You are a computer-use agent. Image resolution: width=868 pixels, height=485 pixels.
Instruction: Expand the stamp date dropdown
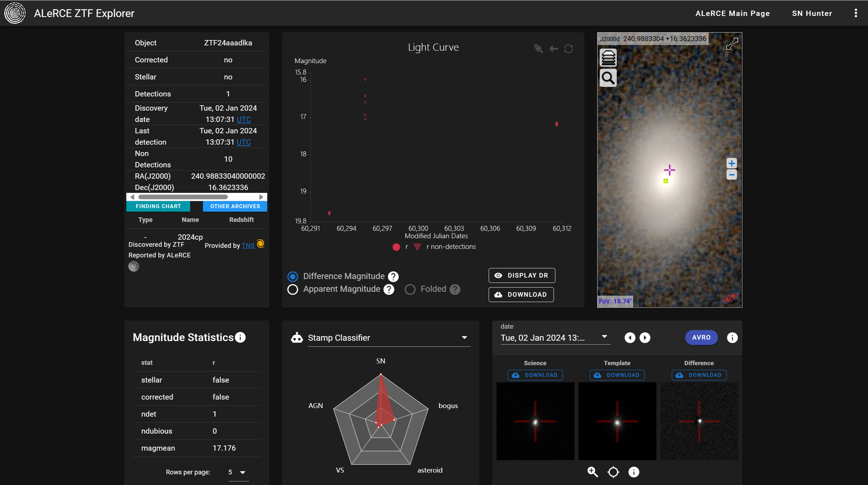point(604,337)
